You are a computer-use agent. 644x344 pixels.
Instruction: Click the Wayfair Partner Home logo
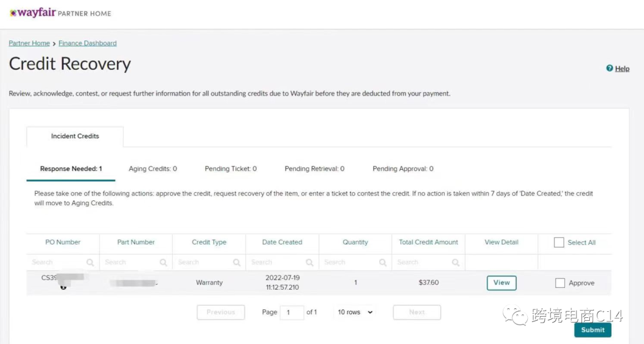pyautogui.click(x=60, y=13)
